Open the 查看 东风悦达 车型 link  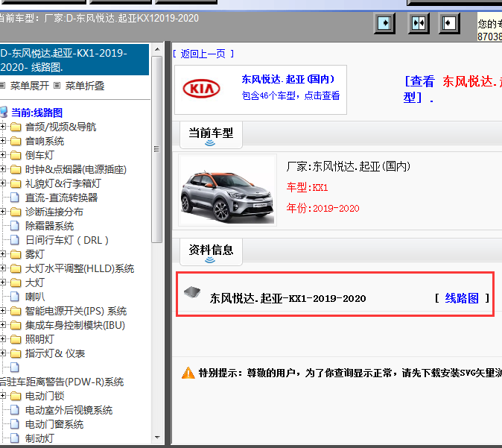click(x=452, y=89)
